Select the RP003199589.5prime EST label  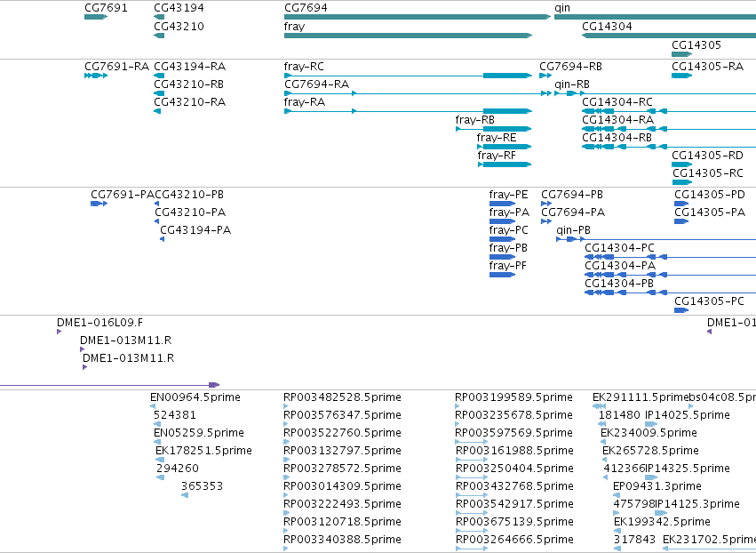pos(514,398)
